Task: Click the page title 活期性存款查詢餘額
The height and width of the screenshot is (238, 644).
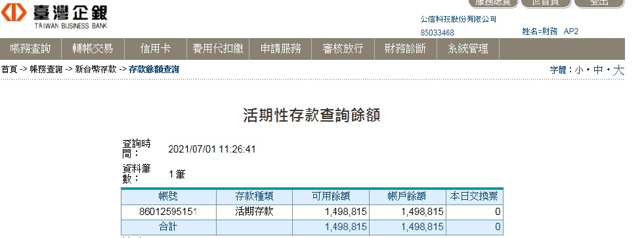Action: [312, 115]
